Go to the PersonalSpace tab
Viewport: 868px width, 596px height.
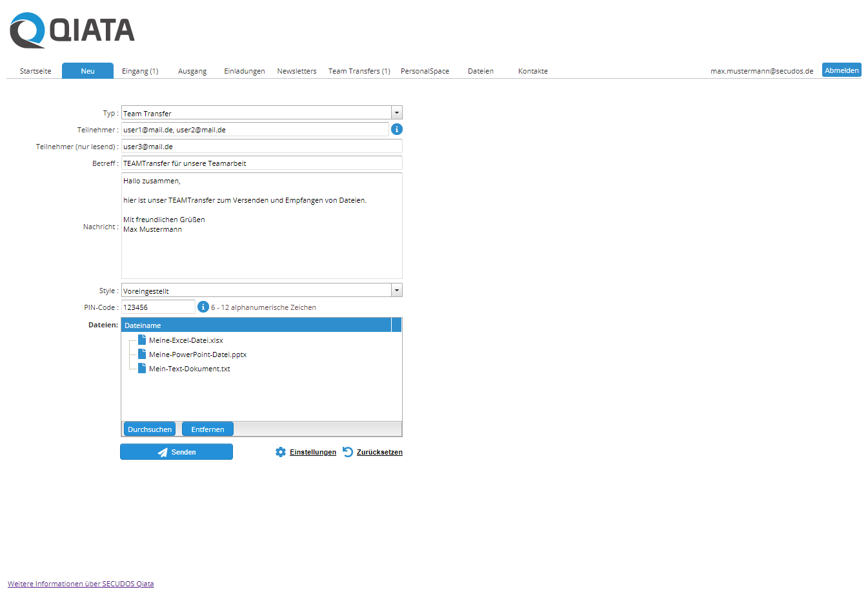[x=425, y=71]
